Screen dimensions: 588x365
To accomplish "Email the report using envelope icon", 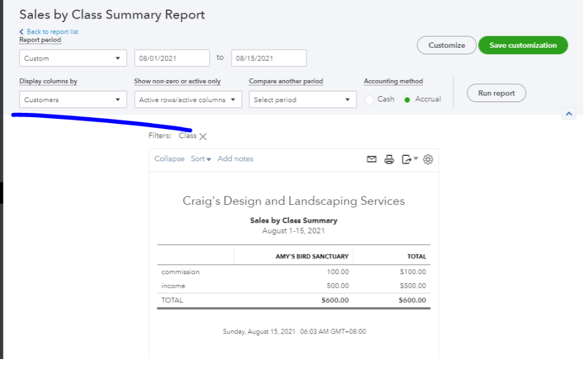I will click(372, 159).
